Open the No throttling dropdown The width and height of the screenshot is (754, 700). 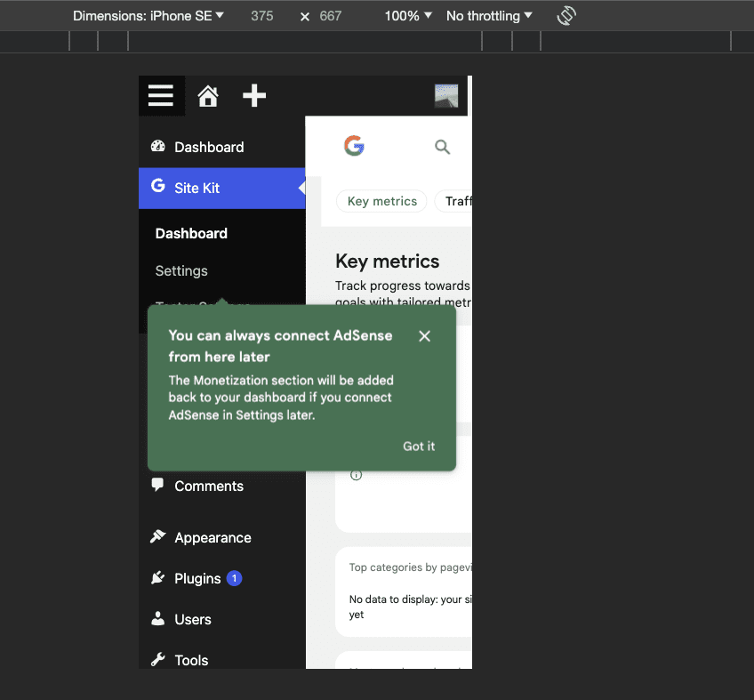point(487,15)
